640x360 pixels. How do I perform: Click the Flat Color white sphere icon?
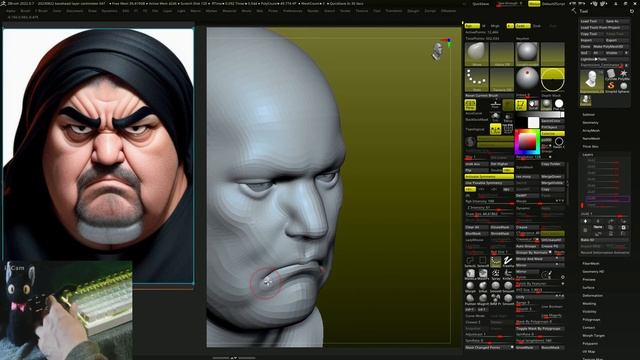tap(558, 105)
